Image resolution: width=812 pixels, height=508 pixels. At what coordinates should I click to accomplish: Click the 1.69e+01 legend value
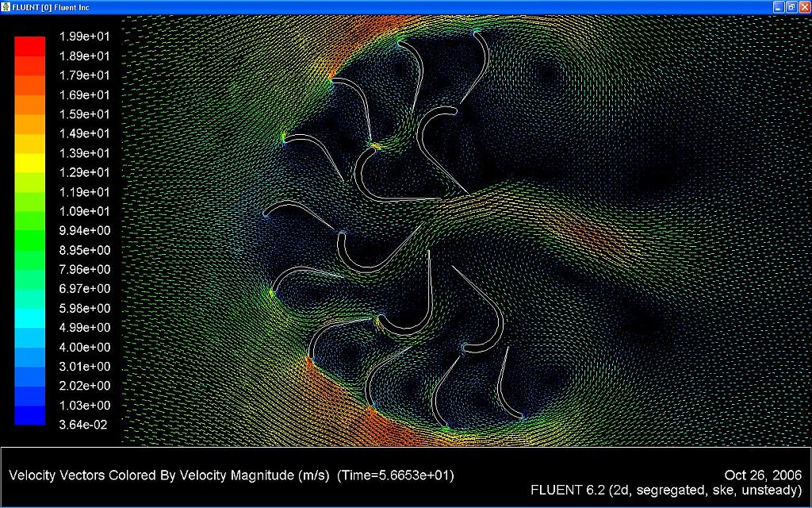point(84,95)
